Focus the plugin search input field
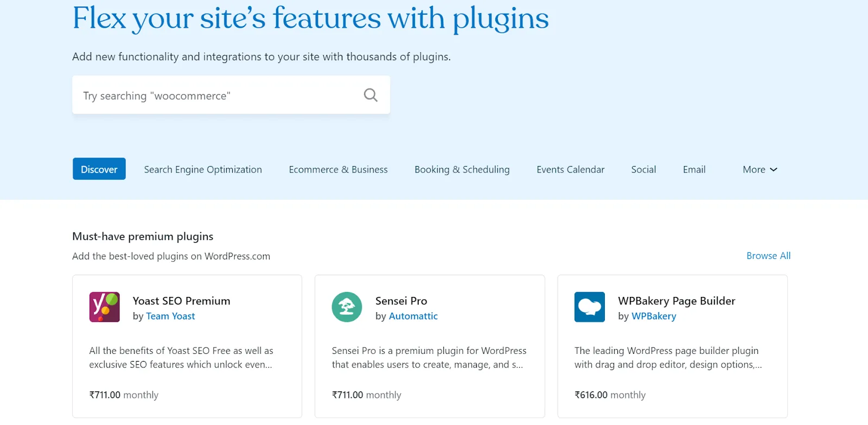The height and width of the screenshot is (425, 868). [231, 95]
